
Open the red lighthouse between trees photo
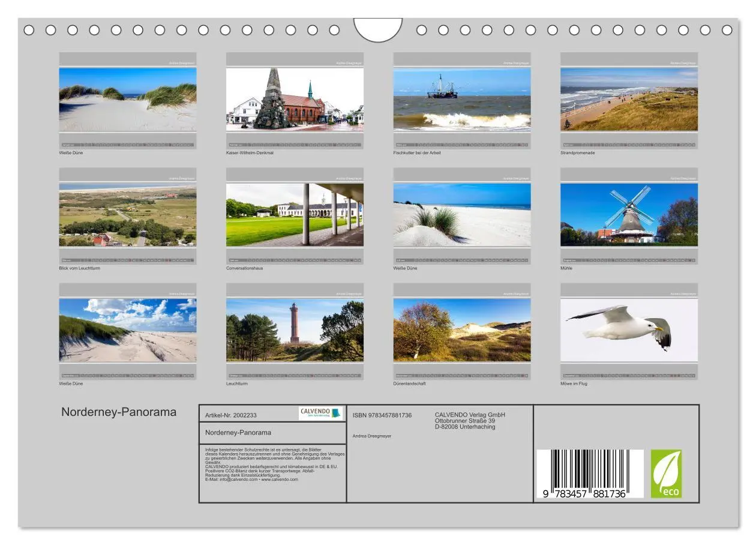point(295,330)
